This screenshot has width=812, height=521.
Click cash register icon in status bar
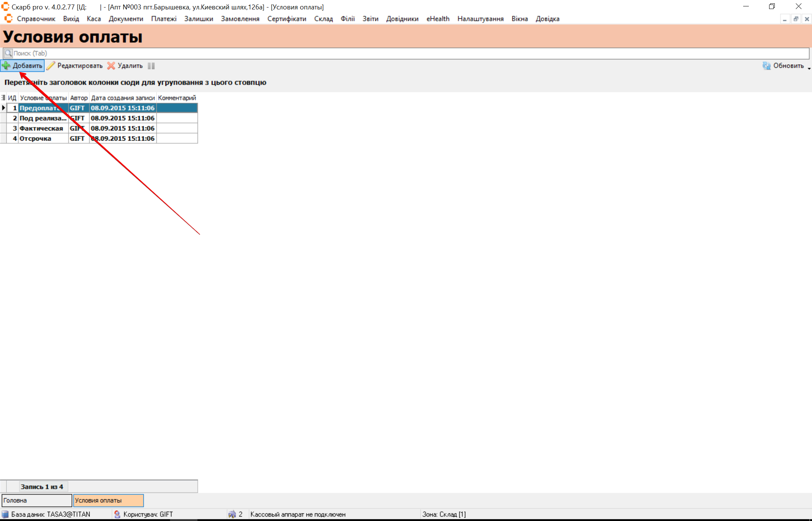tap(232, 514)
